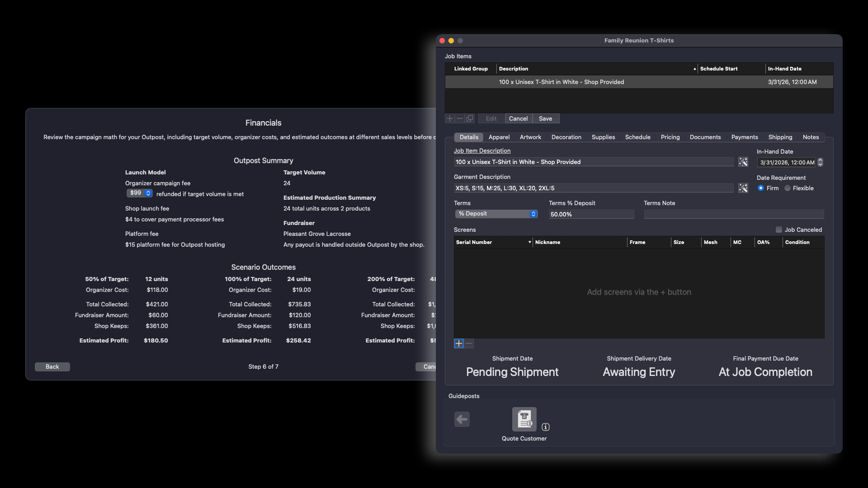Check the Job Canceled checkbox
This screenshot has width=868, height=488.
(778, 230)
